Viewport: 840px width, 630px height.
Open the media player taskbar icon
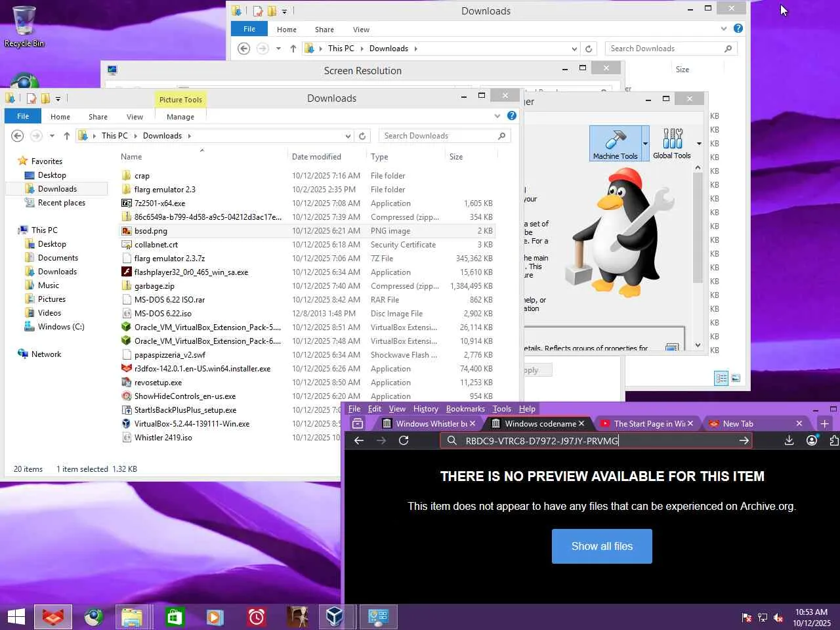(215, 617)
